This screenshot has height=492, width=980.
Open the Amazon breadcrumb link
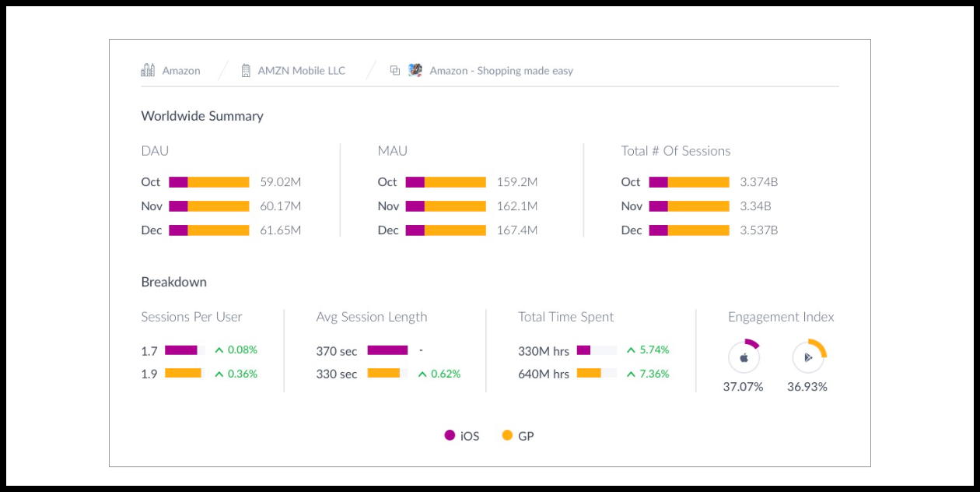coord(181,69)
